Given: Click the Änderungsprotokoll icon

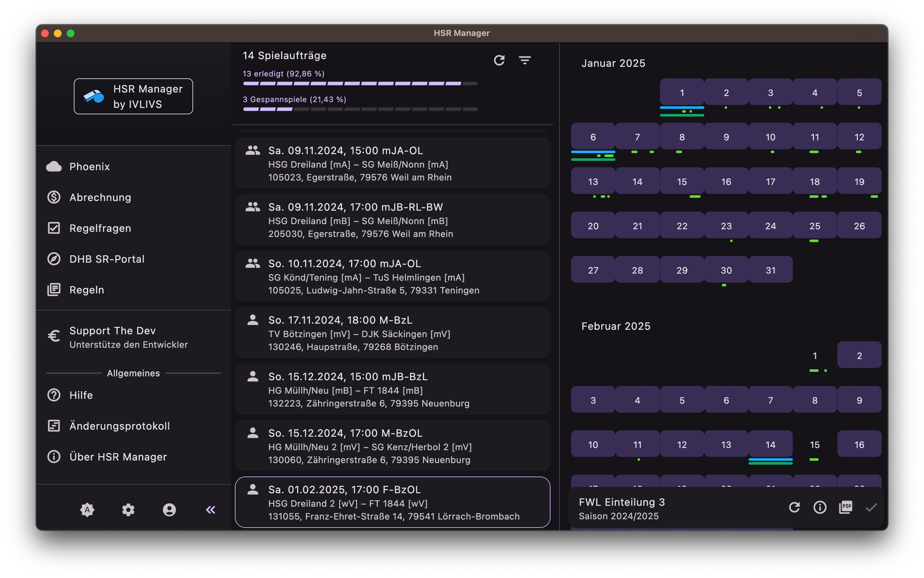Looking at the screenshot, I should pyautogui.click(x=54, y=425).
